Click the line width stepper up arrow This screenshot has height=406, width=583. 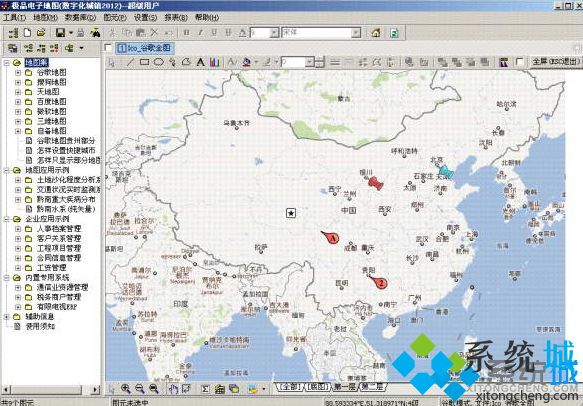(x=320, y=59)
